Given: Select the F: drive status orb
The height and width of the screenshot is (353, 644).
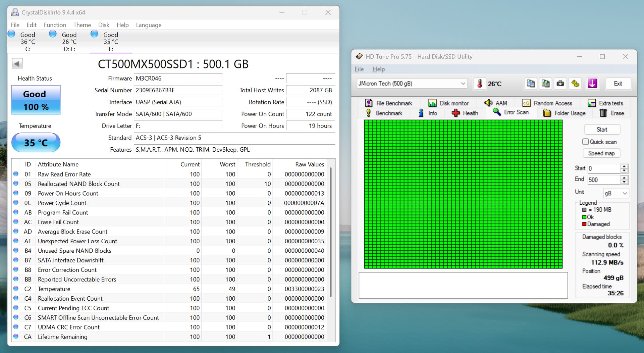Looking at the screenshot, I should click(x=94, y=34).
